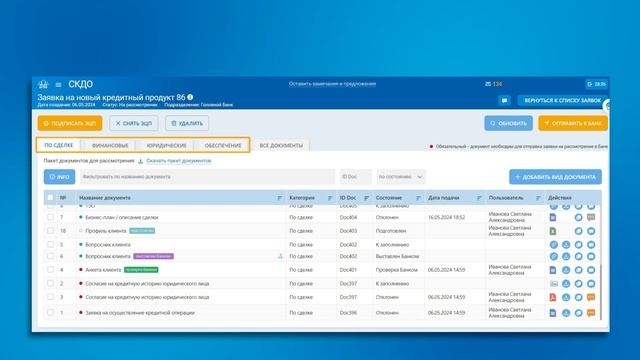Click download icon in Заявка на осуществление row
This screenshot has height=360, width=640.
[x=566, y=313]
